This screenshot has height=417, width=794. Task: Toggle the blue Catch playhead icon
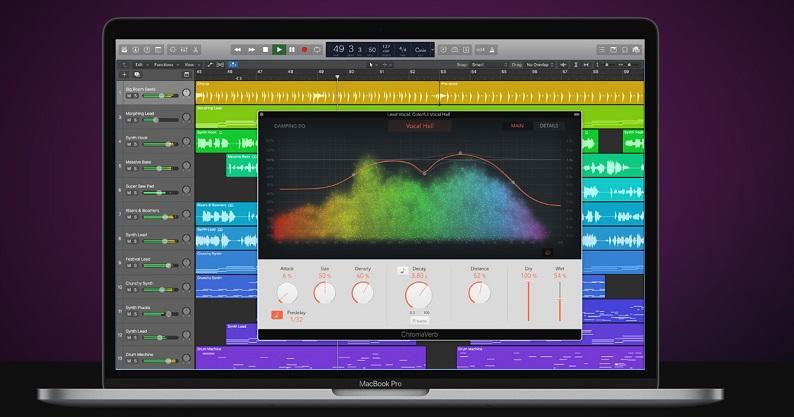click(x=233, y=65)
